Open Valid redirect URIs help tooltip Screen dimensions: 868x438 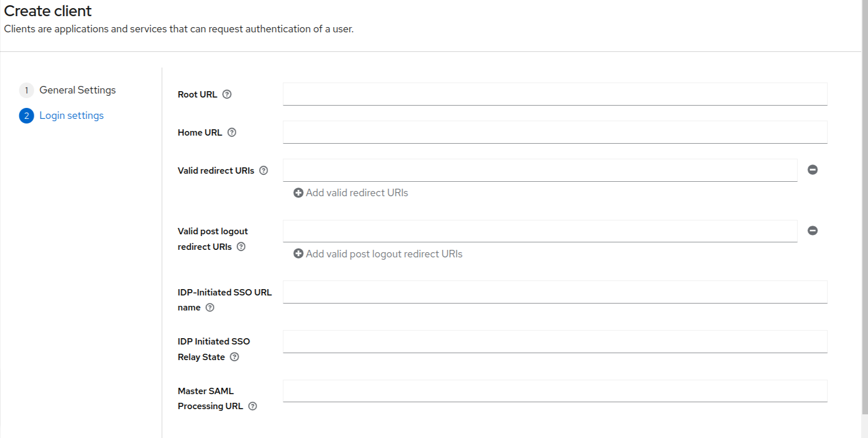pyautogui.click(x=264, y=171)
